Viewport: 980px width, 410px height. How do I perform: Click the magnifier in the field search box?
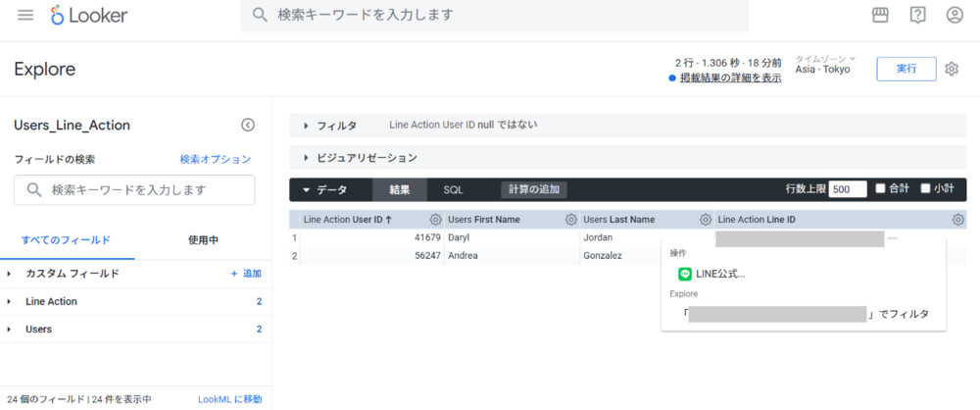tap(34, 189)
